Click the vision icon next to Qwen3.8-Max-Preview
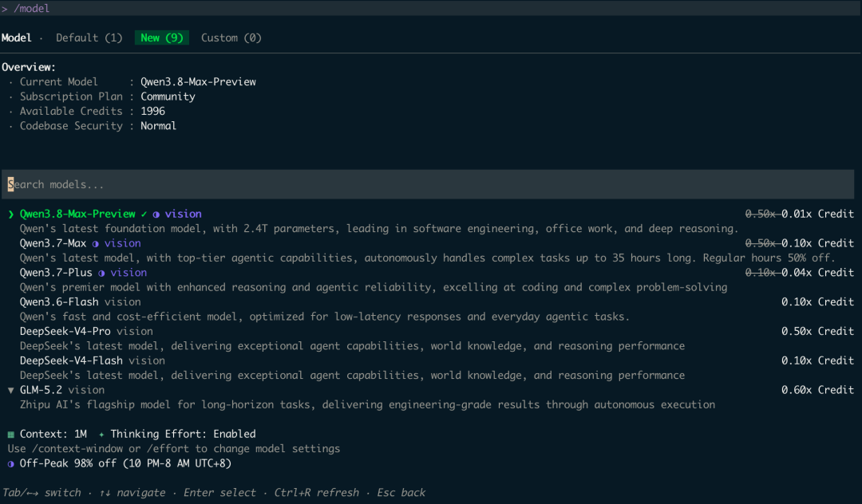 click(x=156, y=215)
